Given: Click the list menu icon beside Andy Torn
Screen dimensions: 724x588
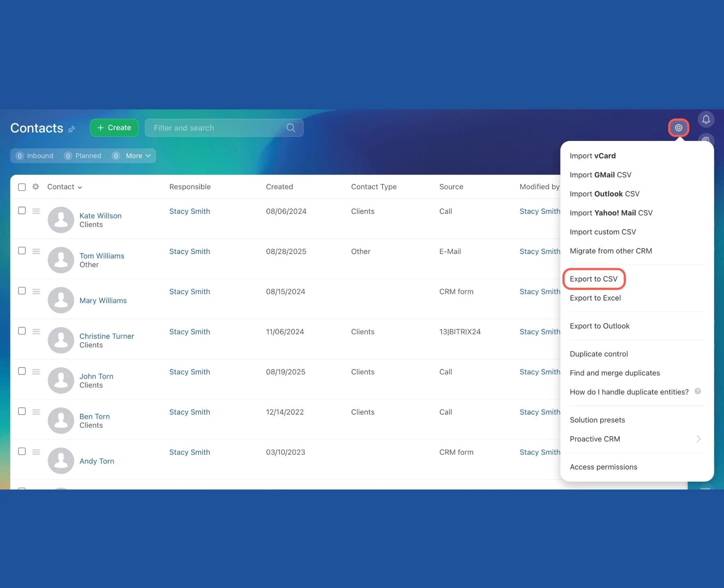Looking at the screenshot, I should pyautogui.click(x=36, y=452).
